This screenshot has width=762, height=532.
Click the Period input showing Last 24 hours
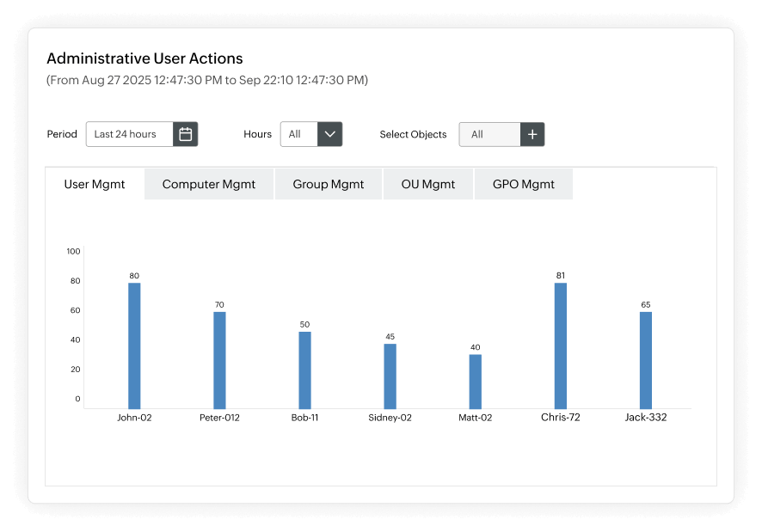129,134
